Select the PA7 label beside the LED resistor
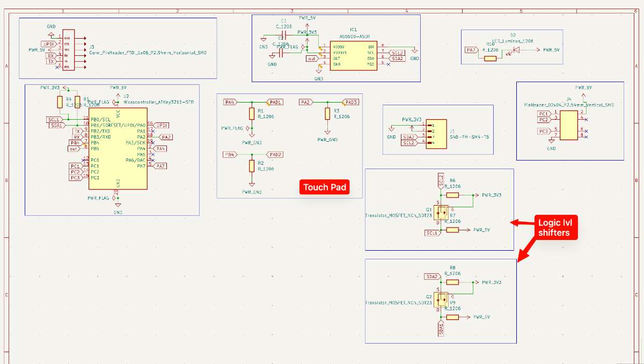Image resolution: width=644 pixels, height=364 pixels. coord(471,50)
